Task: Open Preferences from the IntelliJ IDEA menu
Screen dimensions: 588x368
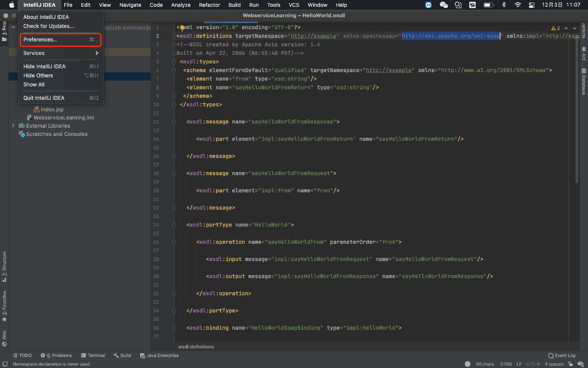Action: point(61,40)
